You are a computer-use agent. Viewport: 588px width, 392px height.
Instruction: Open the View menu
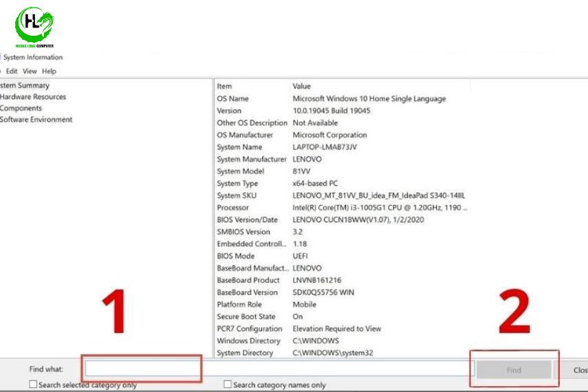[x=30, y=71]
